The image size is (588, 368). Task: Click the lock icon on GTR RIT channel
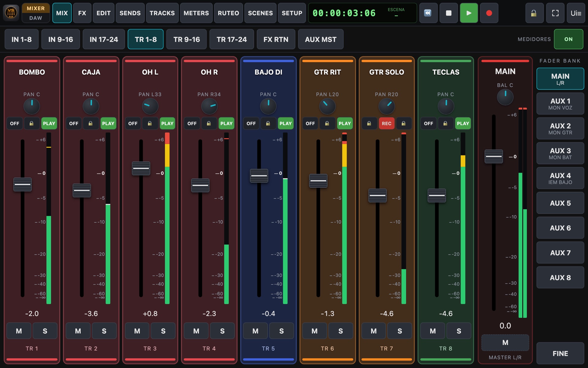click(327, 123)
